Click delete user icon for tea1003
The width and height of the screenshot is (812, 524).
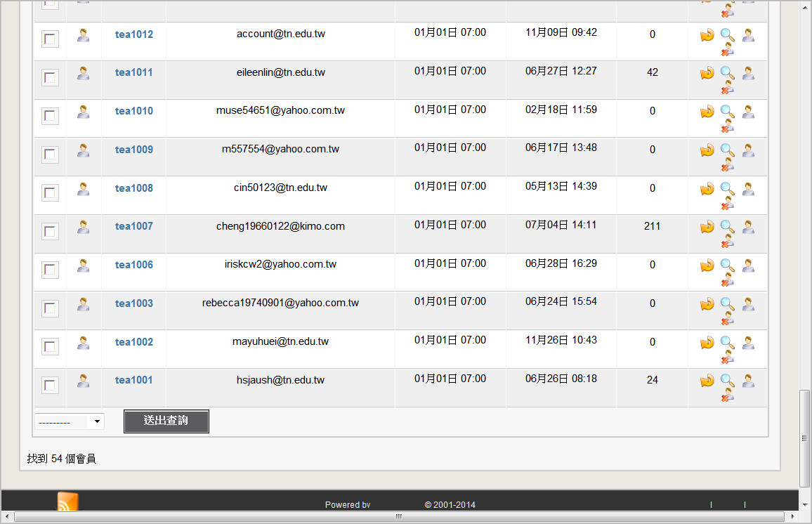[727, 319]
